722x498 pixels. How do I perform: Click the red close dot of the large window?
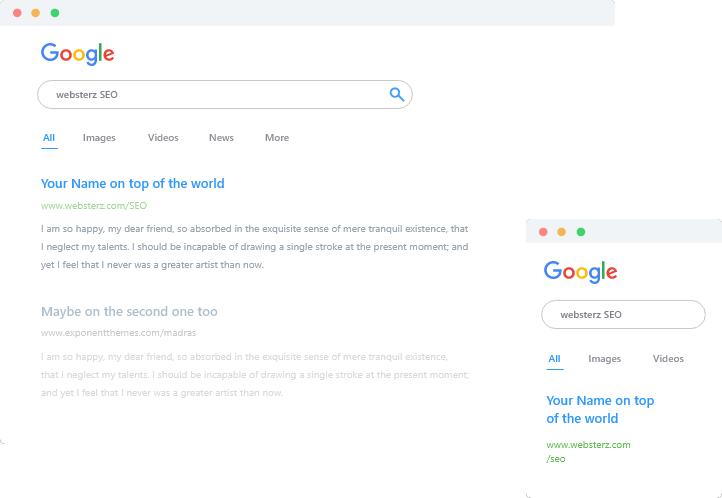[x=17, y=13]
